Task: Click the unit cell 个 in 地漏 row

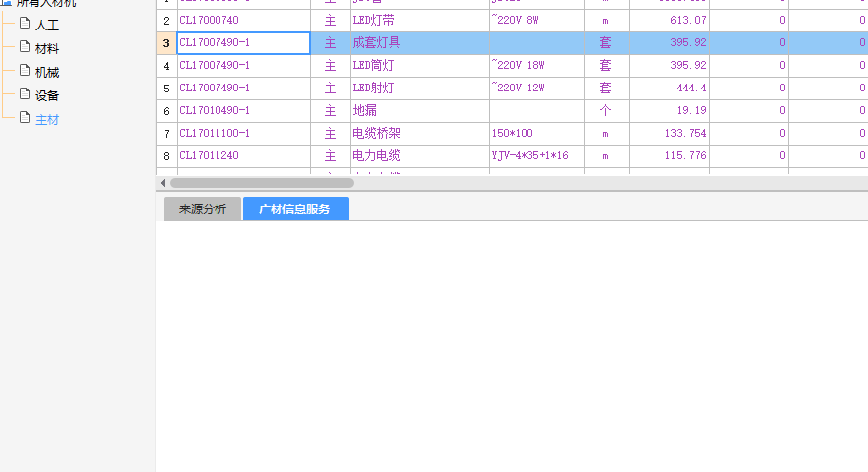Action: [606, 111]
